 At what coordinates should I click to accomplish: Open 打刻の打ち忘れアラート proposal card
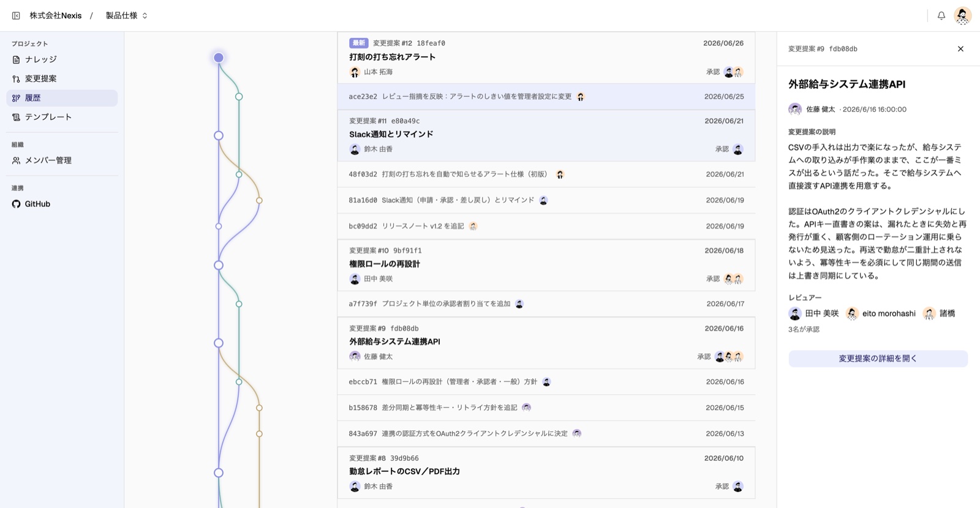coord(546,58)
